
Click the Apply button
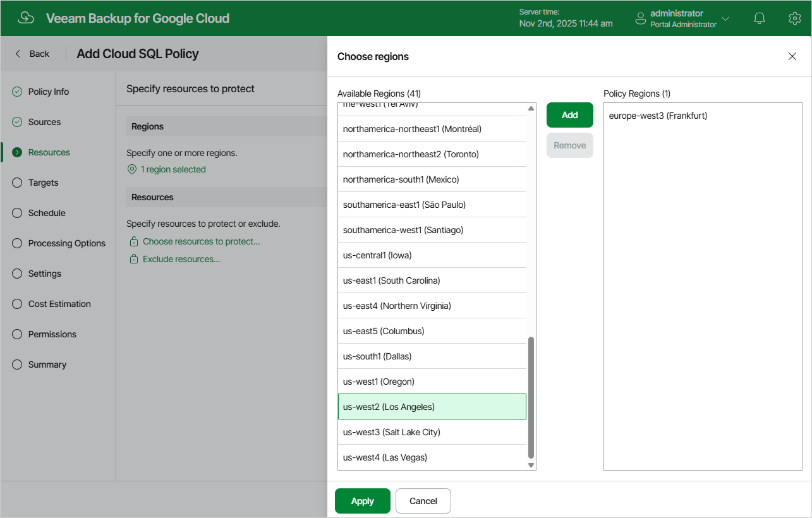(363, 501)
